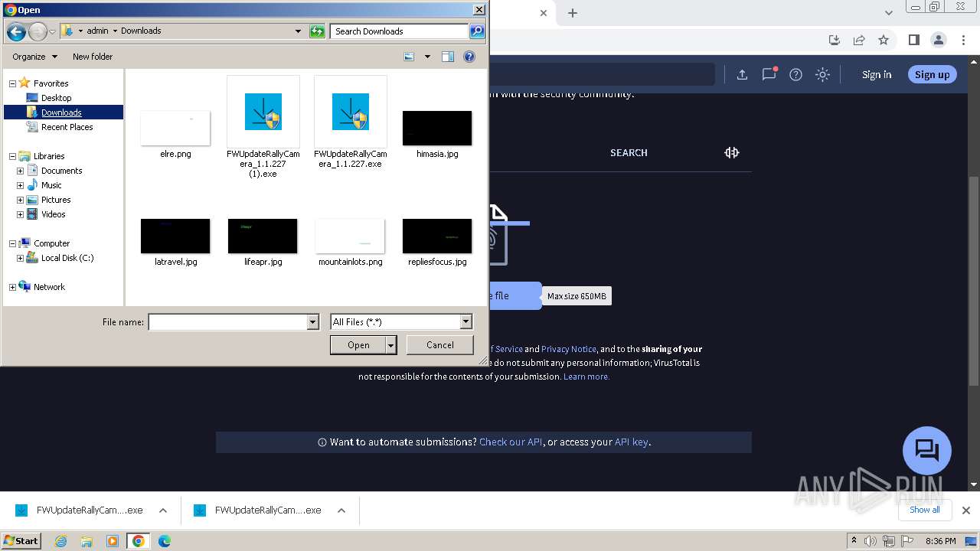Bookmark this page with star icon

(x=884, y=40)
